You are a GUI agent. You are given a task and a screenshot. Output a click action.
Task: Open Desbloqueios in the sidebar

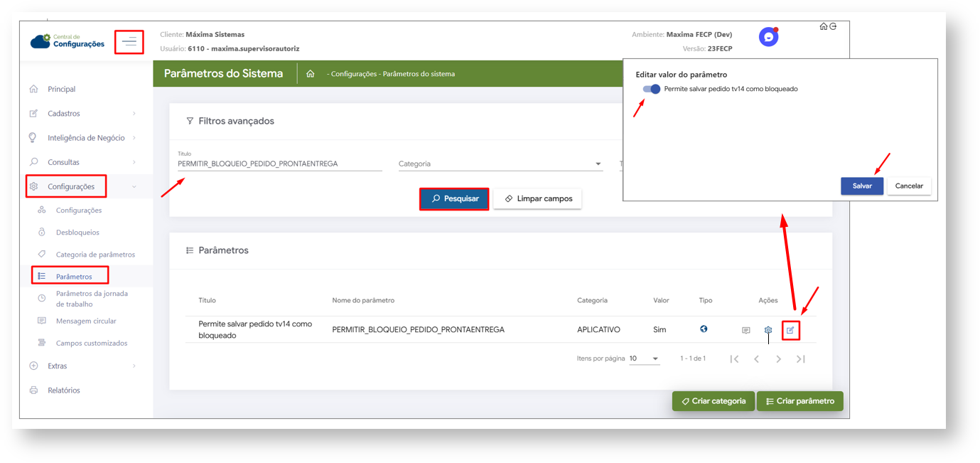pyautogui.click(x=78, y=232)
